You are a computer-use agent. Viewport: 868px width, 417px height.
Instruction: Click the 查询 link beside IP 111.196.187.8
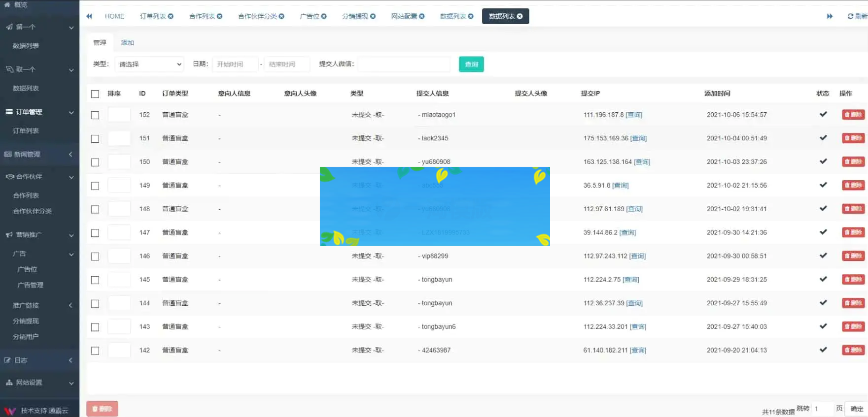tap(634, 115)
